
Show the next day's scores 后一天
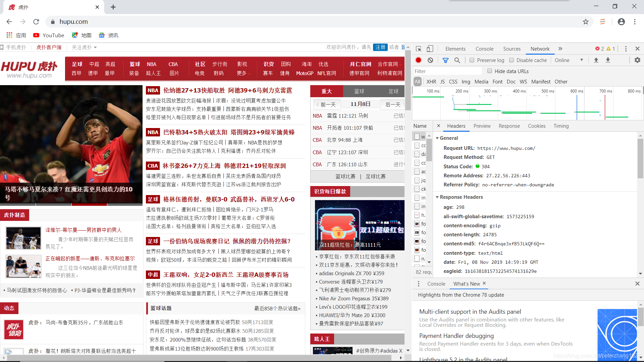[x=393, y=105]
